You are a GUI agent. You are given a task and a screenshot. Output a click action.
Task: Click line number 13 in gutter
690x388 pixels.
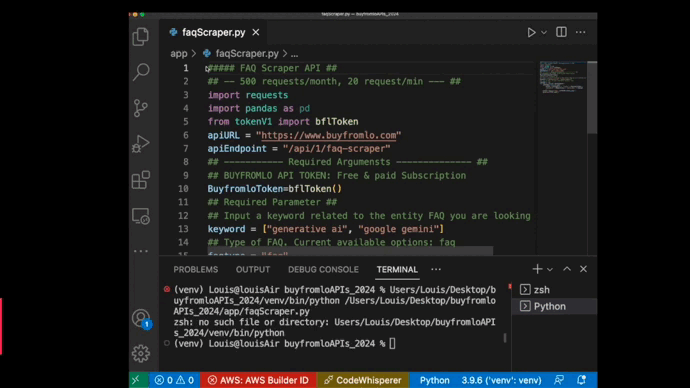coord(183,229)
